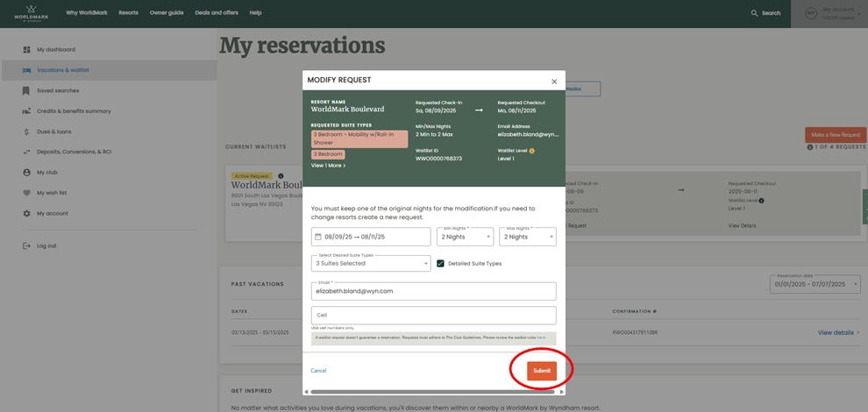The width and height of the screenshot is (868, 412).
Task: Open the Deals and offers menu
Action: 217,13
